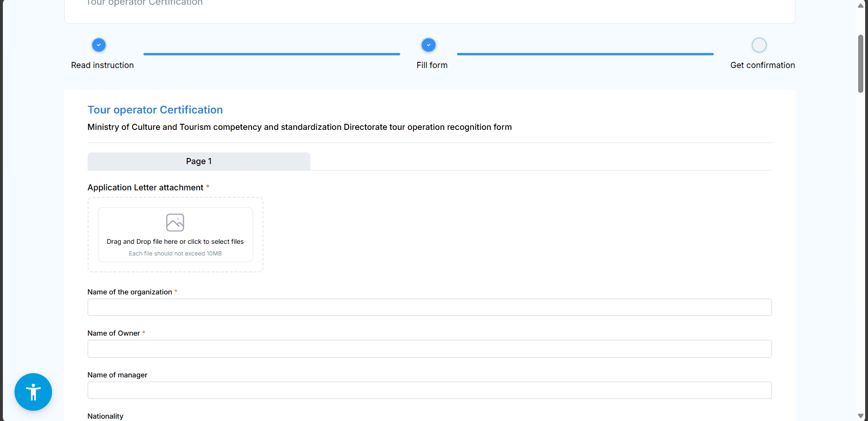Click the 'Read instruction' step label
Viewport: 868px width, 421px height.
[102, 65]
